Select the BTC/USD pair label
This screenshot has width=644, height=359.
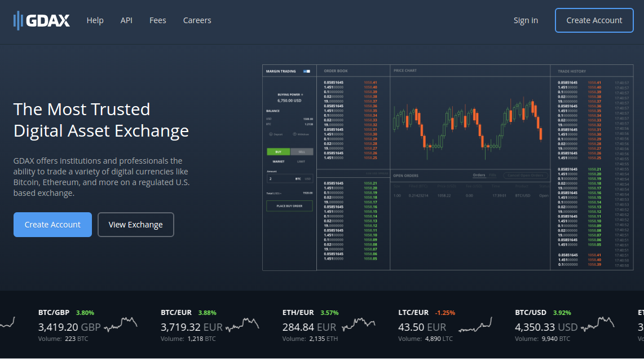click(x=531, y=313)
